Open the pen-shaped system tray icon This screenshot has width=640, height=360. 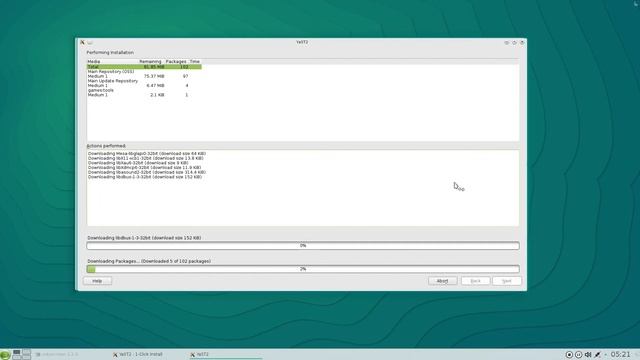(x=598, y=354)
